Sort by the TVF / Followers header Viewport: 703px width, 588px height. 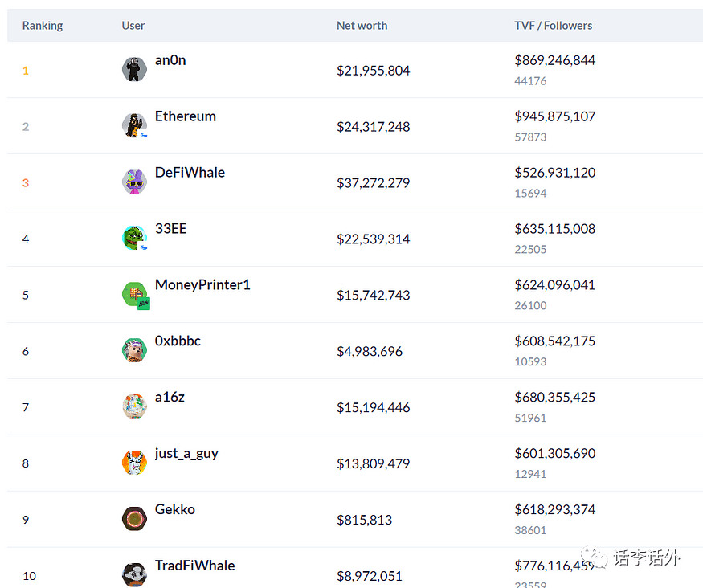pos(553,26)
